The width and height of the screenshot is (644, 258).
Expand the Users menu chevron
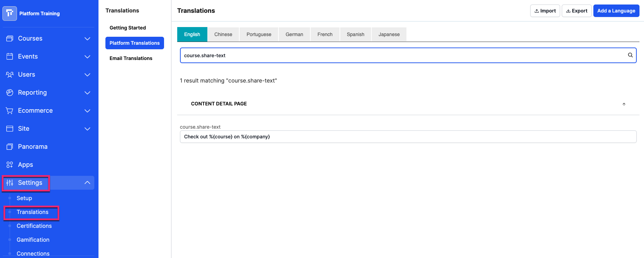[x=87, y=75]
